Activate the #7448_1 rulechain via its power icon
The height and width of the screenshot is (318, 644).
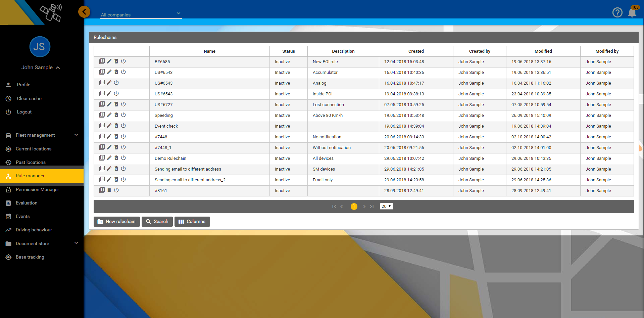click(x=123, y=147)
